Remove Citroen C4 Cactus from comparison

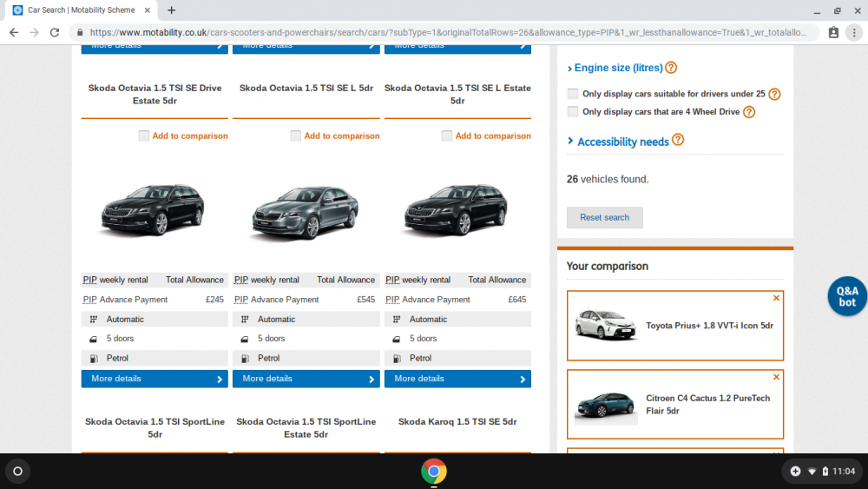point(776,377)
